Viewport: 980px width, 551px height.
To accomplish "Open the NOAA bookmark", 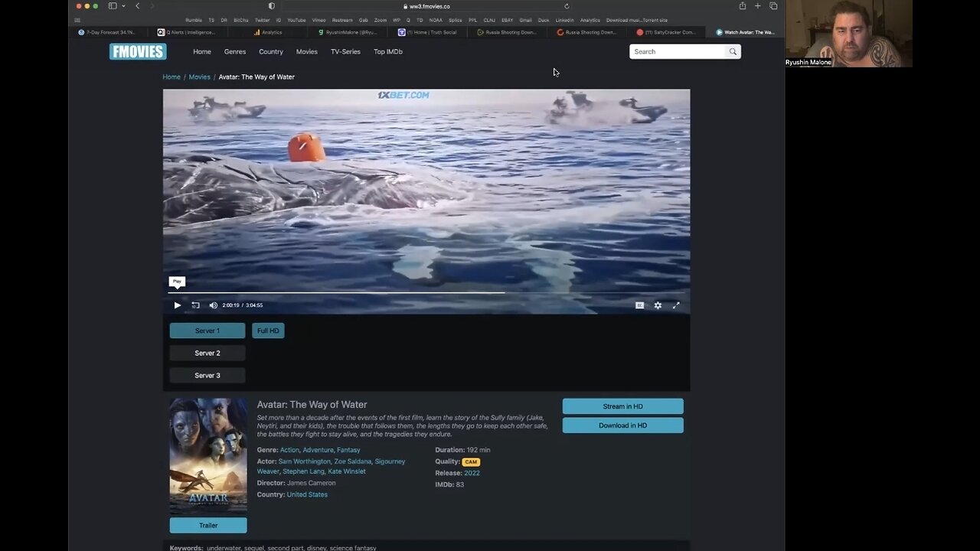I will (436, 20).
